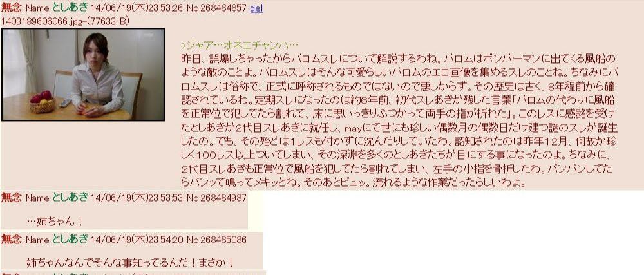
Task: Click the timestamp 14/06/19(木)23:53:26
Action: [x=137, y=8]
